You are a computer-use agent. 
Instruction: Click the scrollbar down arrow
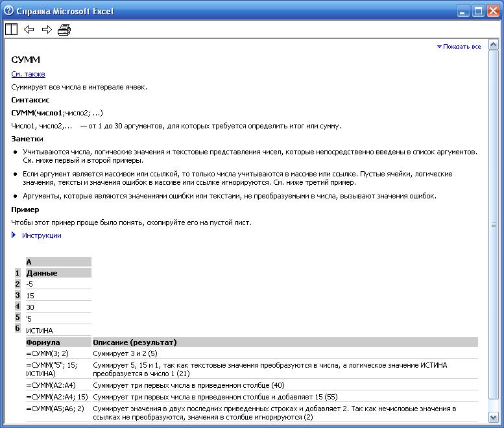tap(494, 418)
